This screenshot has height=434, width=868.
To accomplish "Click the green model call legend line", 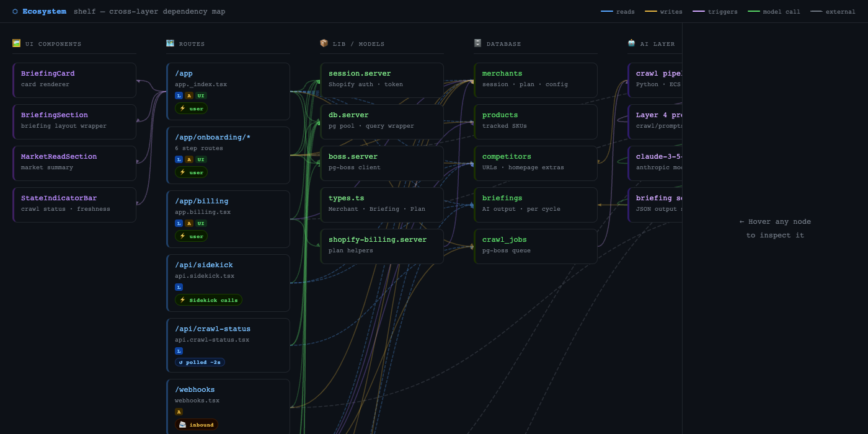I will (x=754, y=11).
